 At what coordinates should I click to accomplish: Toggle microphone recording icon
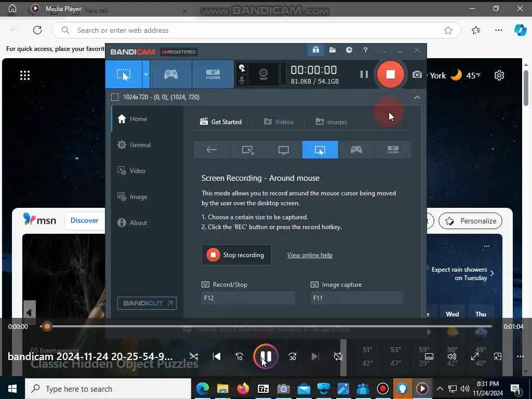tap(242, 81)
